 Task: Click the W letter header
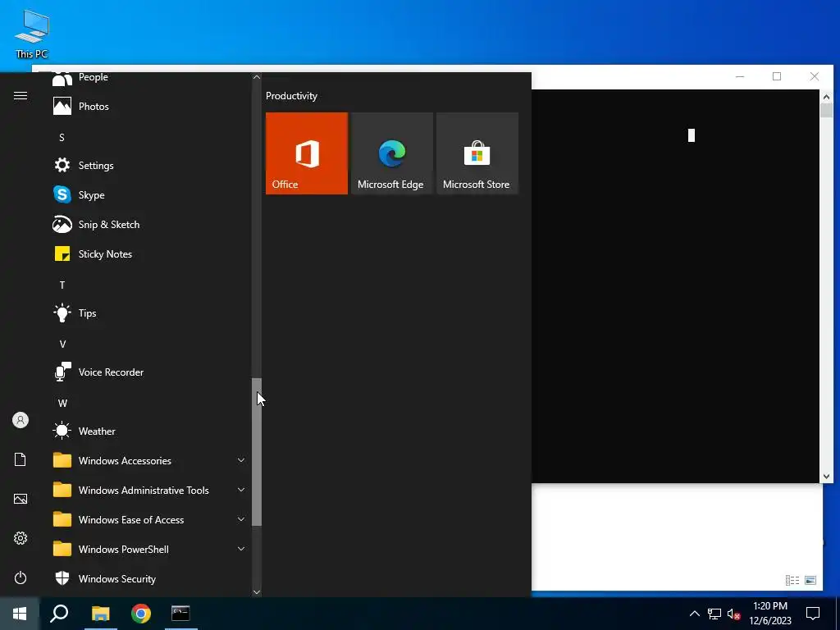[x=62, y=403]
